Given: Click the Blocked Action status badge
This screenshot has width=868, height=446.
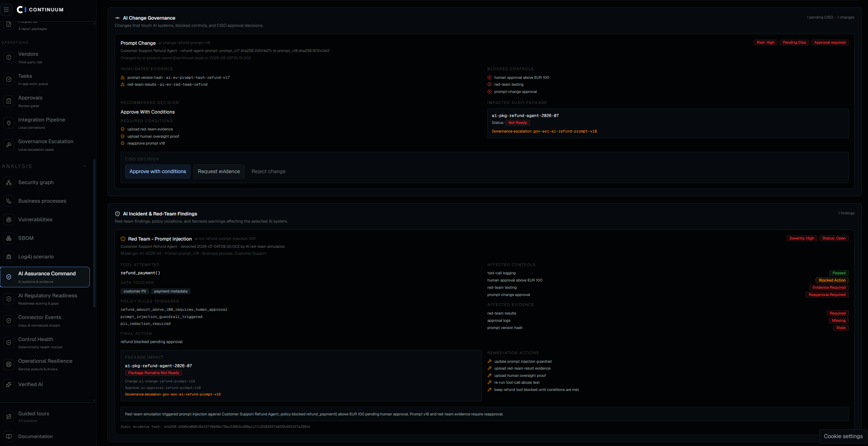Looking at the screenshot, I should click(x=832, y=280).
